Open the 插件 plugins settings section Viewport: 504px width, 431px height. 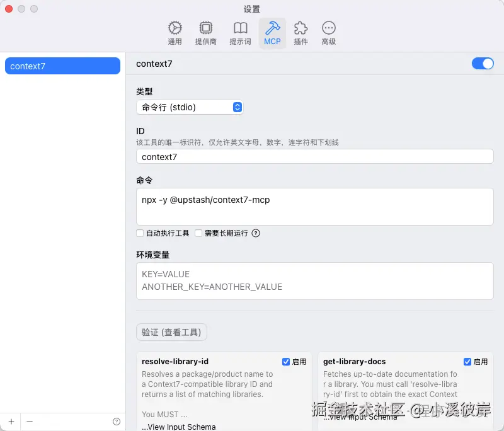[x=301, y=32]
